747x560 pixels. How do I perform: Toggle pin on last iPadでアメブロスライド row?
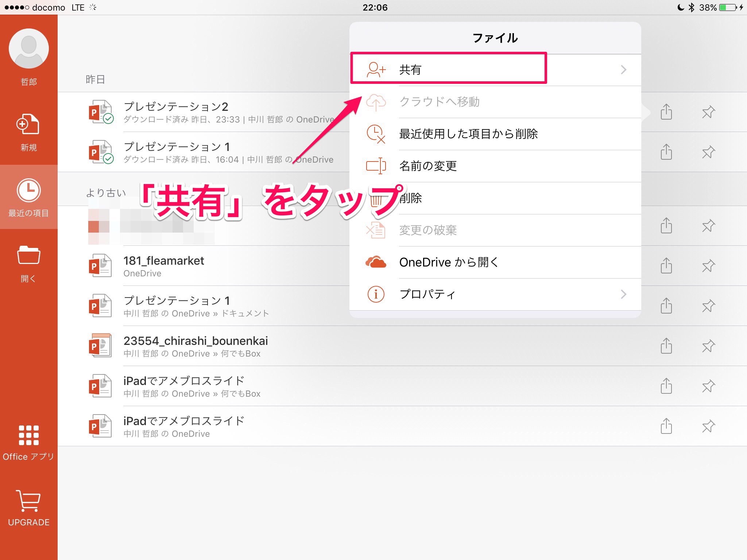point(708,426)
